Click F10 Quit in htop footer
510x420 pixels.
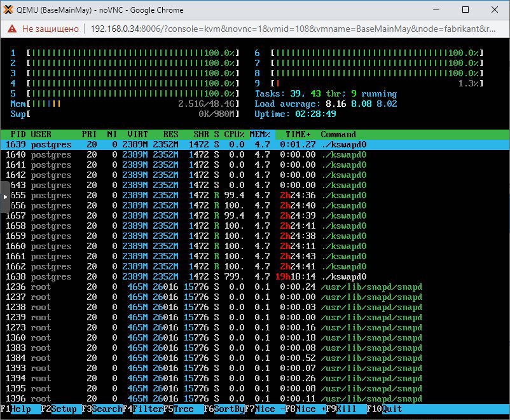click(384, 409)
